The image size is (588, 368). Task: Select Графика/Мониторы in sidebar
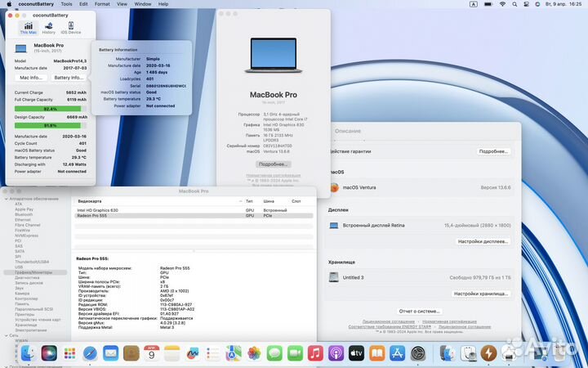pos(35,272)
